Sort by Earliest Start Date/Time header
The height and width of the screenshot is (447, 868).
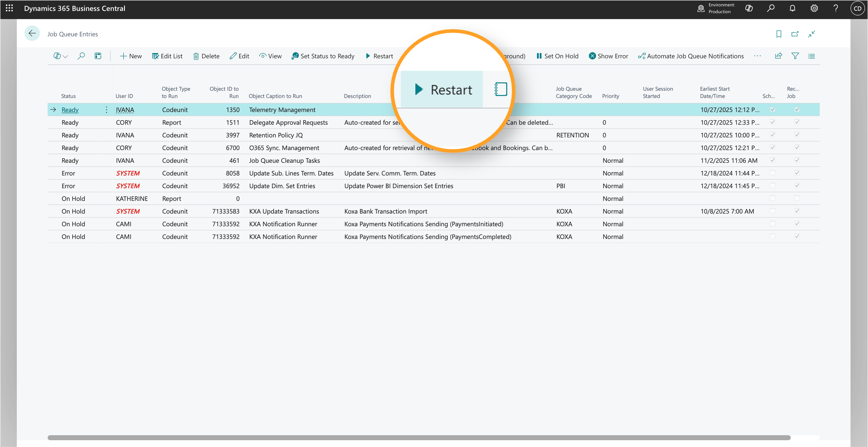point(715,92)
